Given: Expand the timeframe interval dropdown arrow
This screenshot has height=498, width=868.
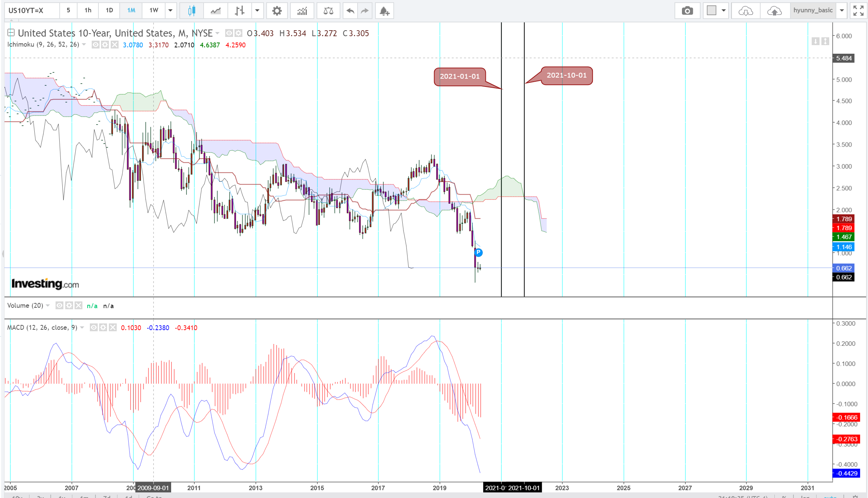Looking at the screenshot, I should point(170,10).
